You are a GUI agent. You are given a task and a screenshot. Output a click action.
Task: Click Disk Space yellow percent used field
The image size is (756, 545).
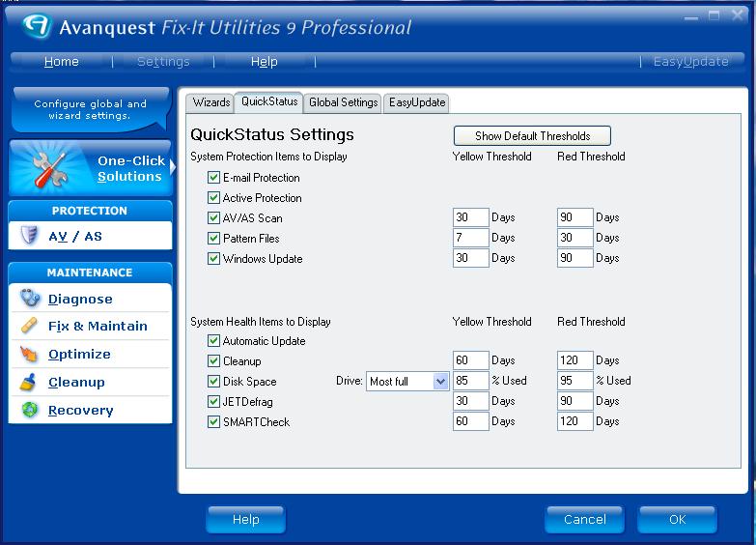470,381
